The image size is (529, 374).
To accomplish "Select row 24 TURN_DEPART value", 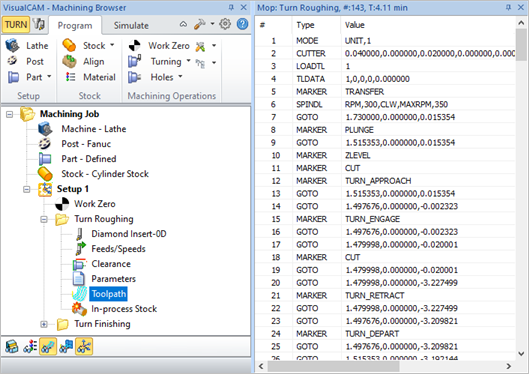I will (x=372, y=334).
